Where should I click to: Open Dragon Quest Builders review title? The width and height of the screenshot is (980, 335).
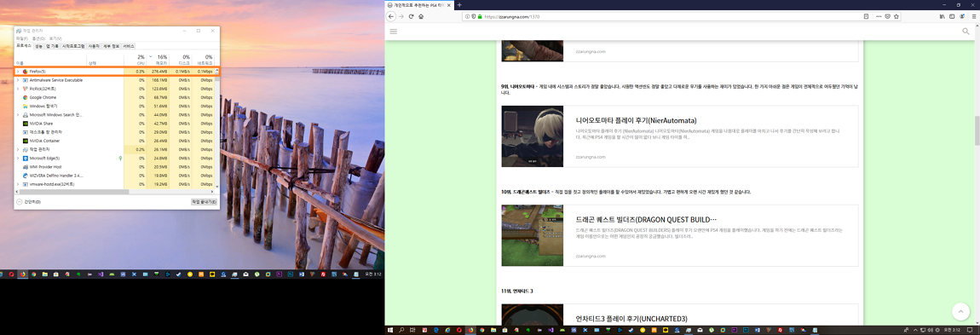click(x=646, y=220)
